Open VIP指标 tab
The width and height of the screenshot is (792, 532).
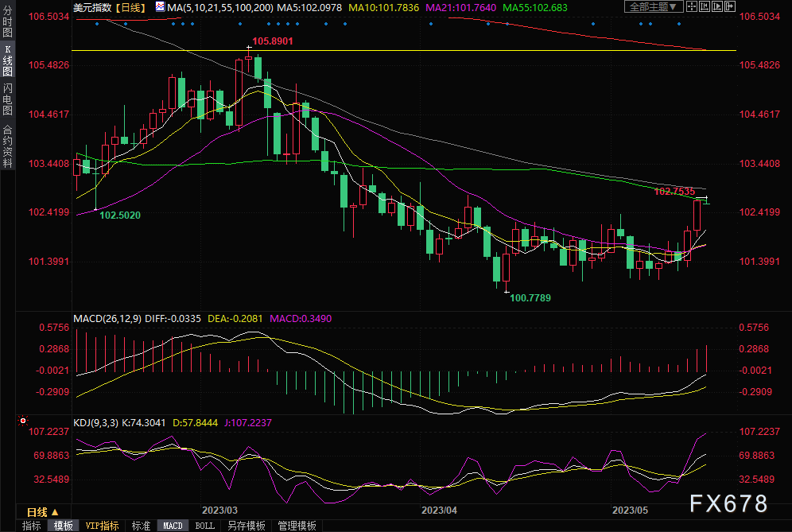click(x=102, y=526)
